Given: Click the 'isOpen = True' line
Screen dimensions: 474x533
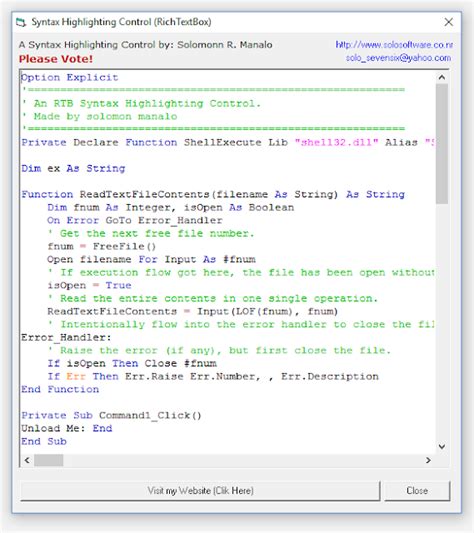Looking at the screenshot, I should [89, 285].
